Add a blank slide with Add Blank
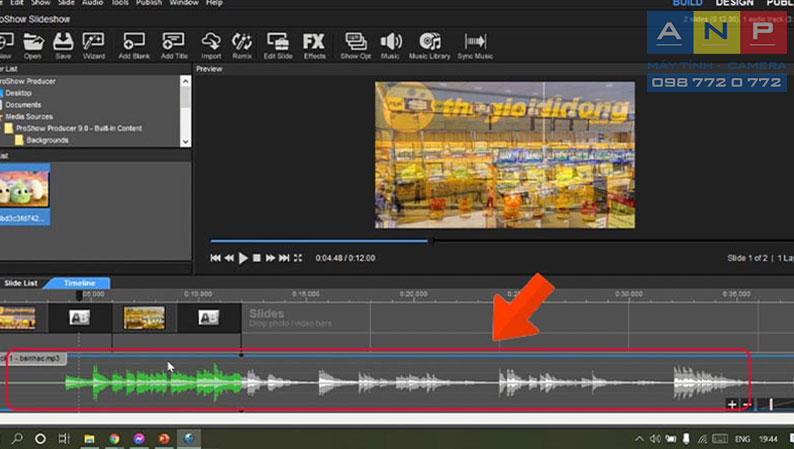The width and height of the screenshot is (794, 449). [134, 46]
